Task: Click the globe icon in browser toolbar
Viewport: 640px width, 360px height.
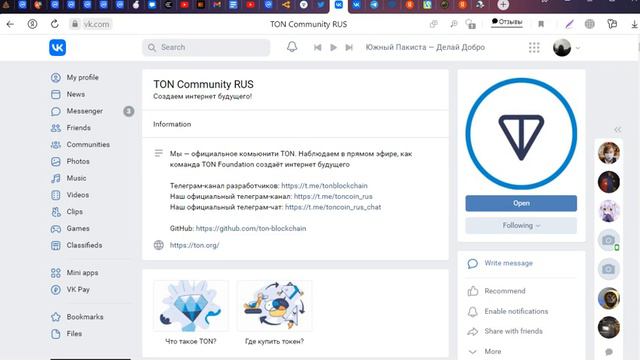Action: pyautogui.click(x=589, y=24)
